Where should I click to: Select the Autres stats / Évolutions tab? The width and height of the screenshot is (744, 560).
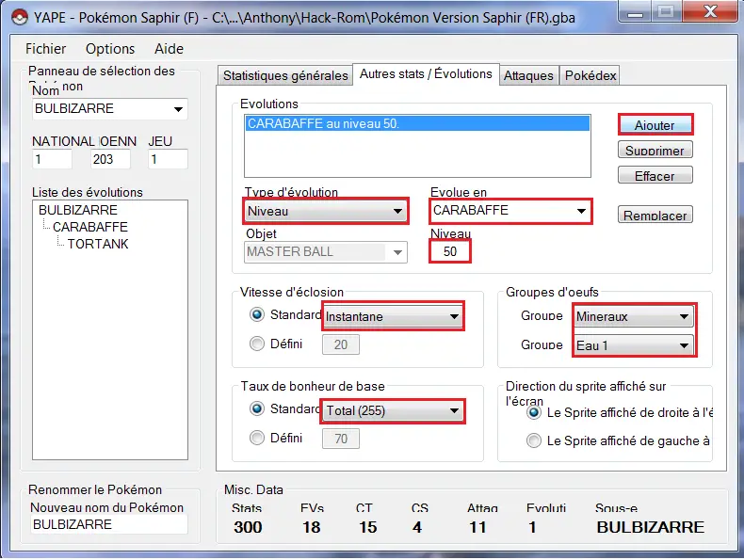426,74
